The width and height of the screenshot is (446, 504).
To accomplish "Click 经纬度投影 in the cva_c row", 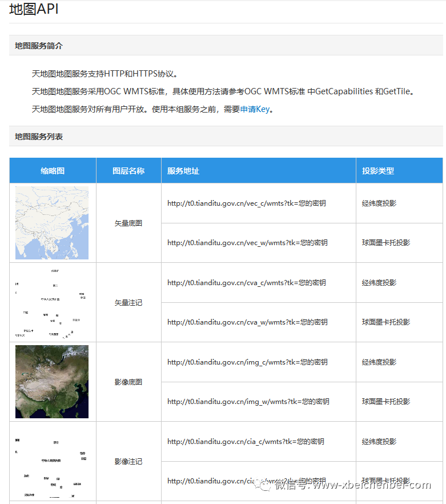I will pyautogui.click(x=379, y=282).
